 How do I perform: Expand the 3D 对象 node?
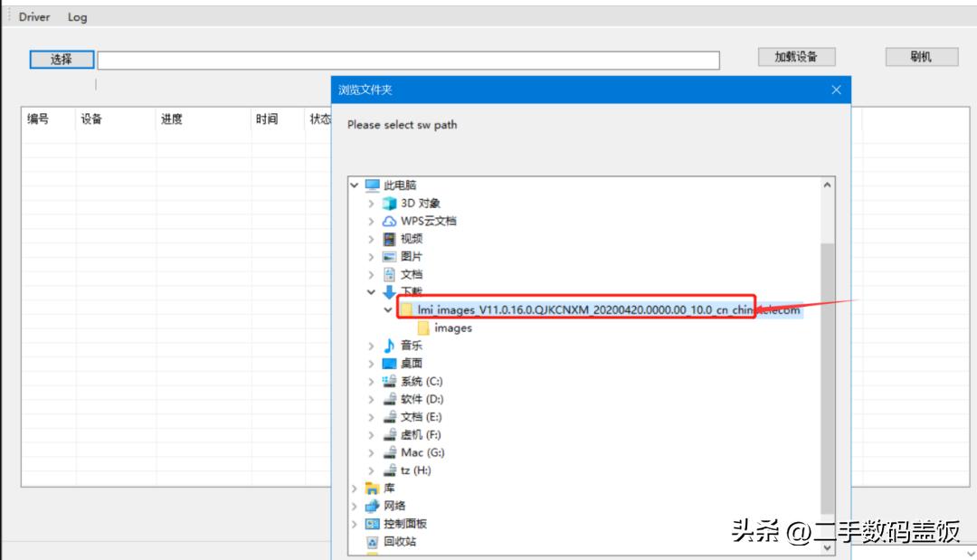(x=372, y=203)
